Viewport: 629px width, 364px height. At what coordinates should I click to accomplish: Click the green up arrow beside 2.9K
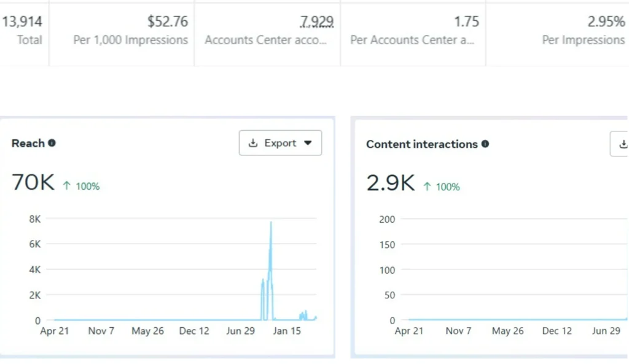click(x=427, y=187)
